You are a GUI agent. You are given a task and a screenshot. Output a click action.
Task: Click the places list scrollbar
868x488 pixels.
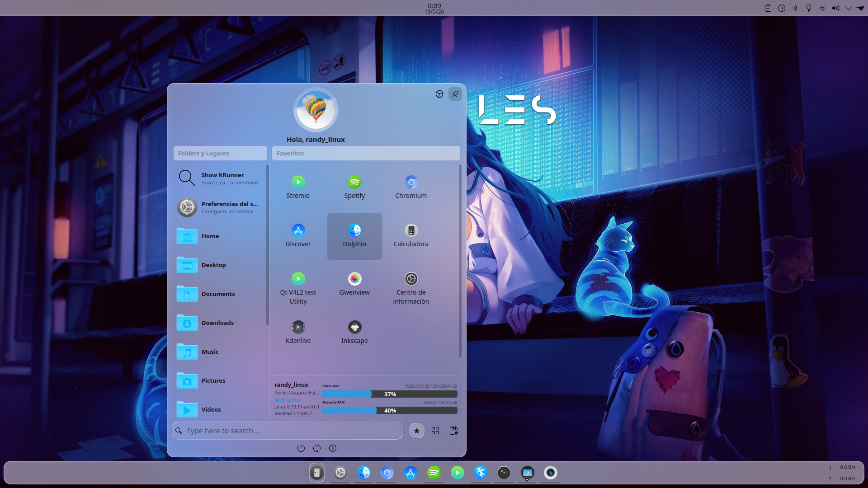[x=268, y=244]
